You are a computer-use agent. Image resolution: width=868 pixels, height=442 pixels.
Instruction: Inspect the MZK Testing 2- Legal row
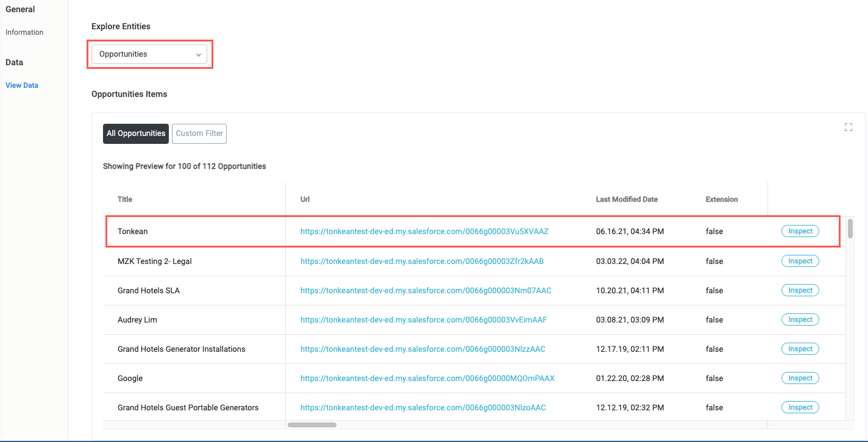pos(800,261)
